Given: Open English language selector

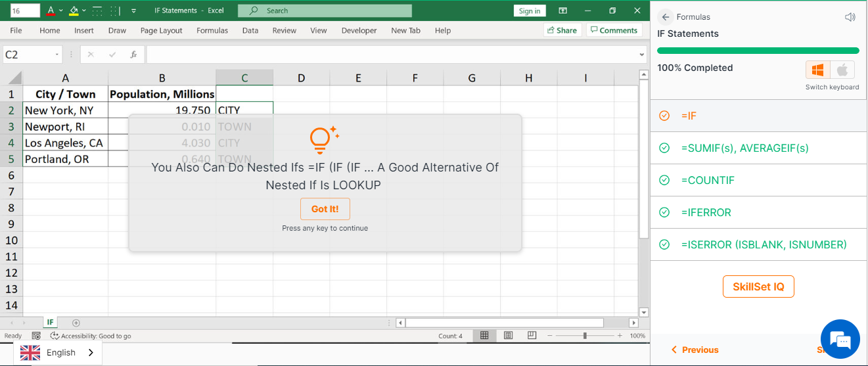Looking at the screenshot, I should click(x=58, y=353).
